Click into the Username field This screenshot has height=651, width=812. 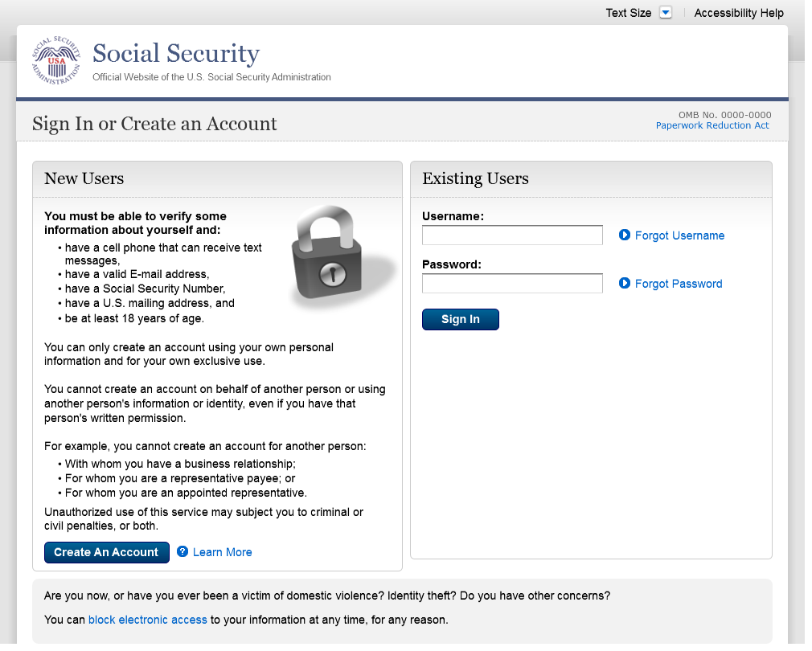(x=512, y=235)
